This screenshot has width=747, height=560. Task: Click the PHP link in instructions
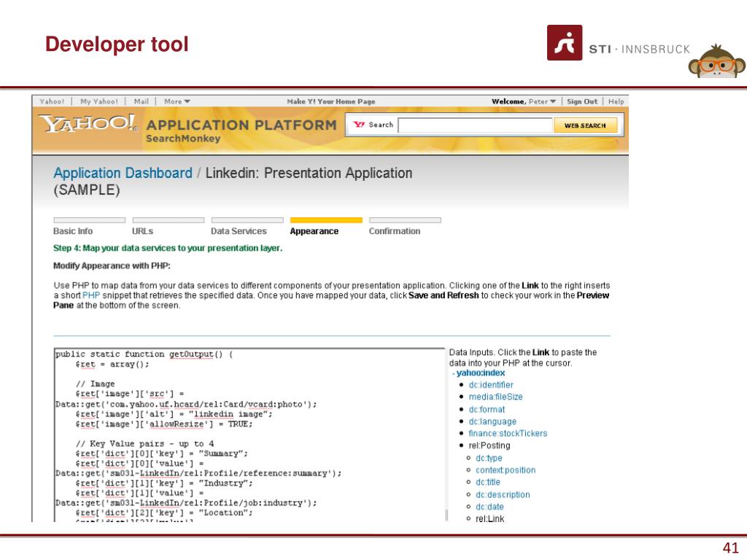(91, 295)
